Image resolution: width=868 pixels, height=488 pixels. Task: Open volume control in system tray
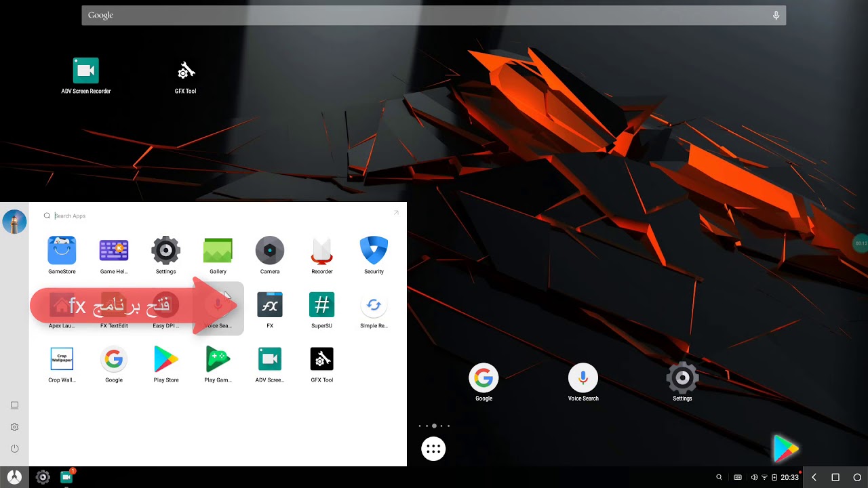[x=754, y=477]
